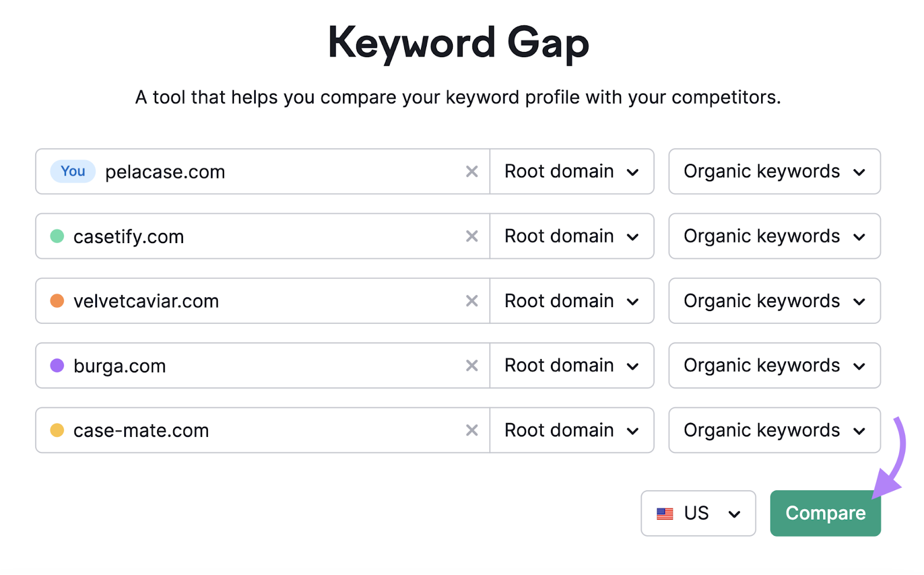Image resolution: width=924 pixels, height=575 pixels.
Task: Remove burga.com using its X icon
Action: click(472, 365)
